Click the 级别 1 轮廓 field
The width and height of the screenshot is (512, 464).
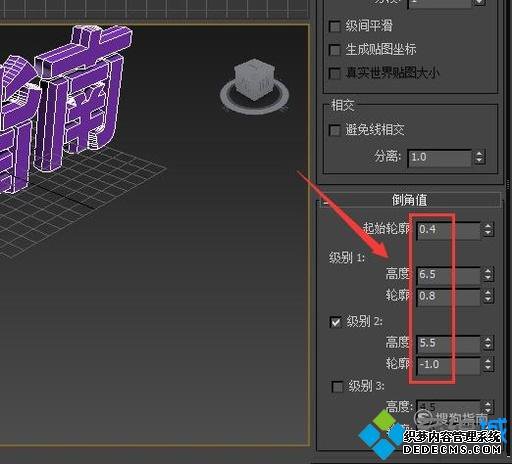coord(449,296)
